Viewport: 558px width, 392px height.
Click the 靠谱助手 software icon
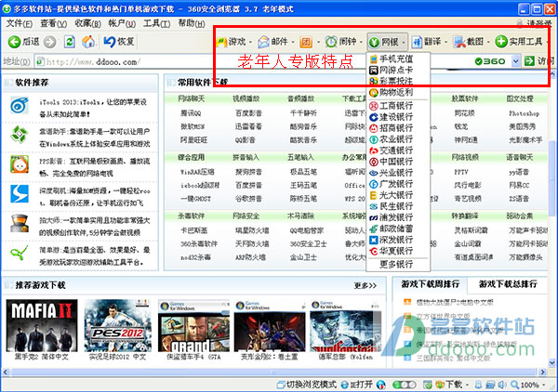point(20,135)
